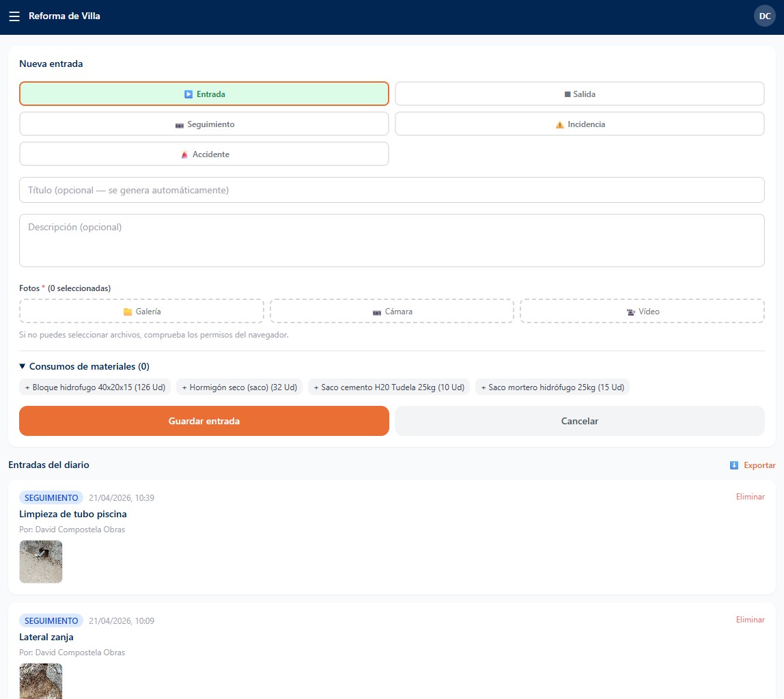
Task: Add Saco mortero hidrófugo 25kg material
Action: point(552,387)
